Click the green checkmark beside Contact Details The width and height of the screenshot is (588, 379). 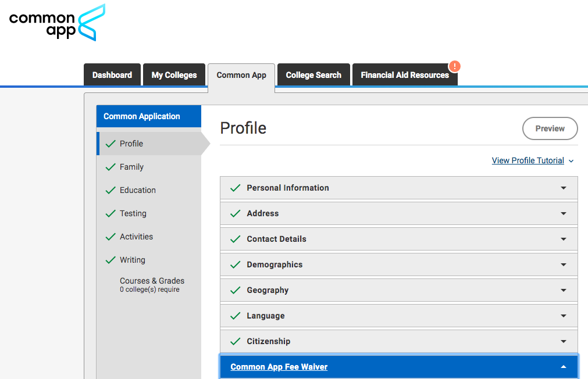coord(235,239)
